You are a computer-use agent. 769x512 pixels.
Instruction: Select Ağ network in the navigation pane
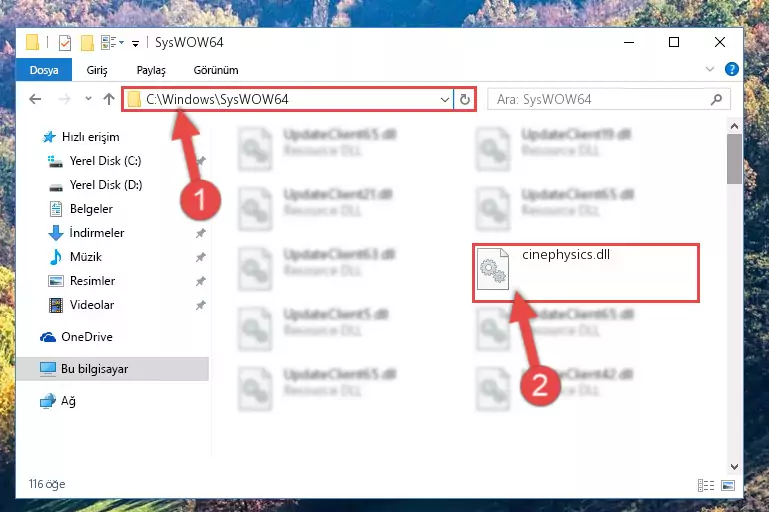(x=58, y=401)
